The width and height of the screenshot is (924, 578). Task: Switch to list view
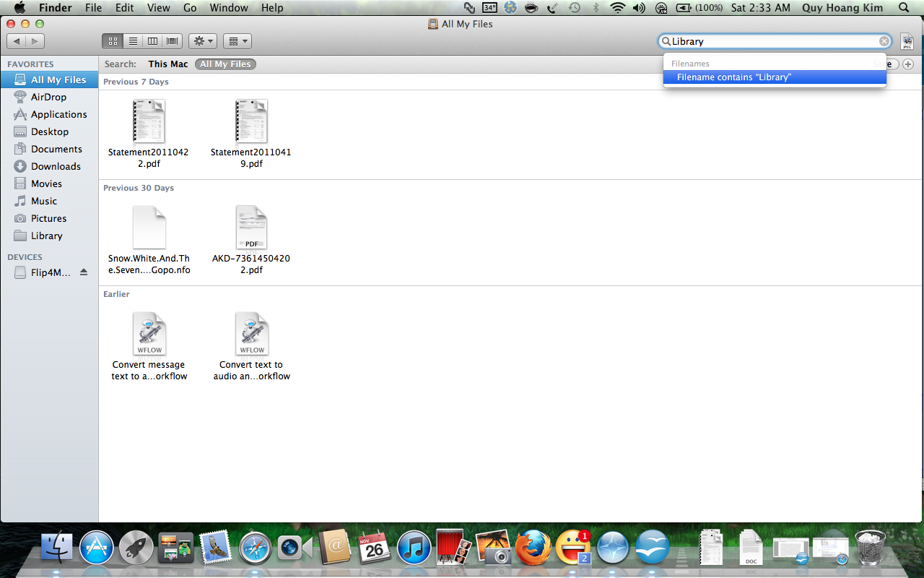point(133,41)
